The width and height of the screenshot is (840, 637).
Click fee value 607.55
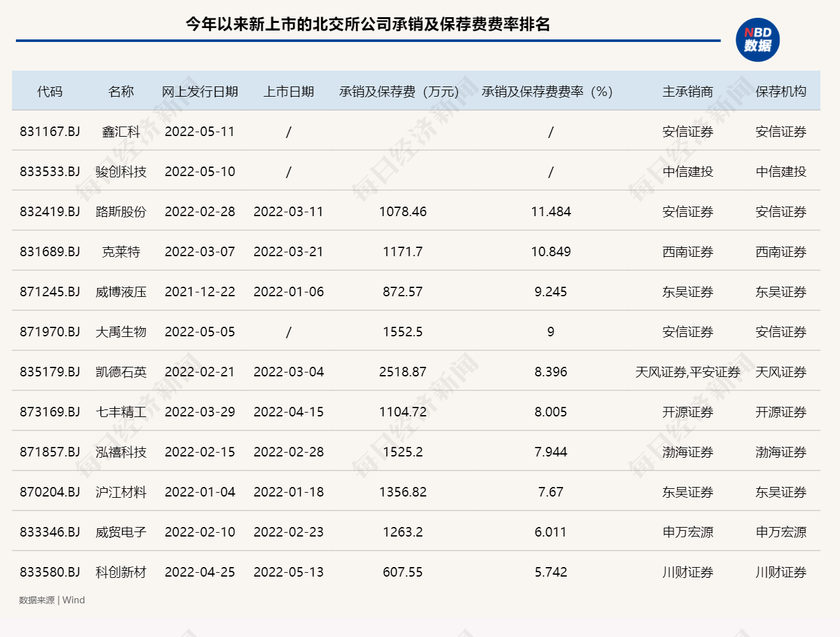tap(403, 572)
